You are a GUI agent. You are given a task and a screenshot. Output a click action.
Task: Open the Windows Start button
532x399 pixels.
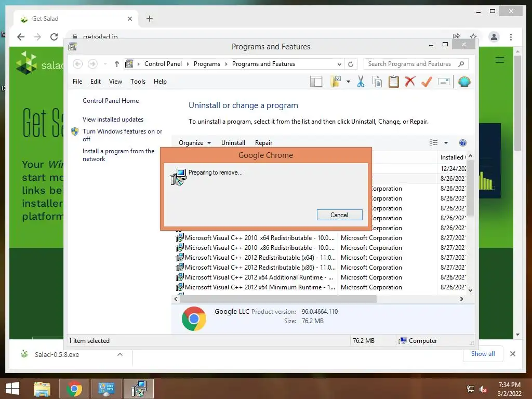coord(12,389)
